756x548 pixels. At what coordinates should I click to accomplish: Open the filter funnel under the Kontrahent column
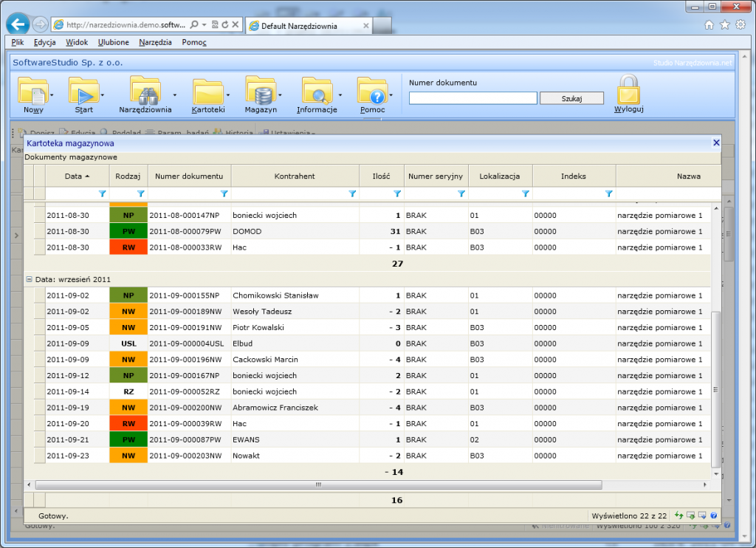click(352, 193)
